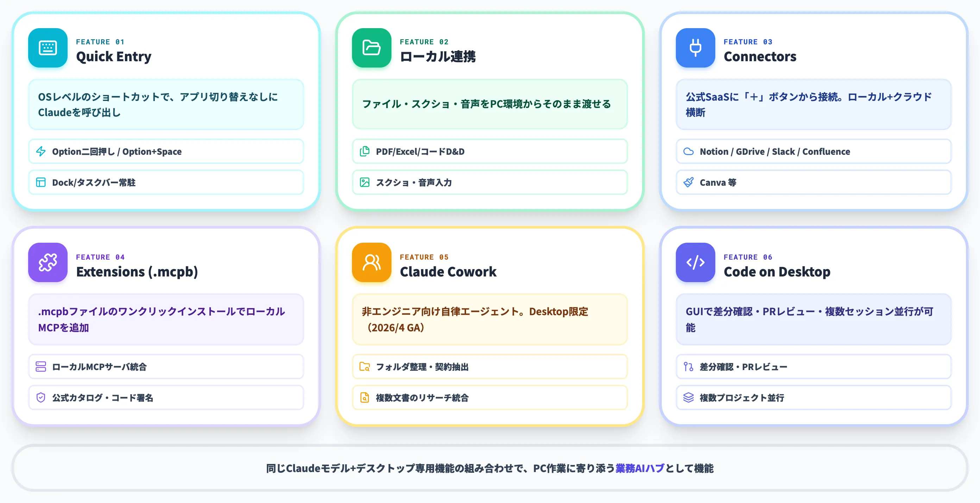Click the server icon beside ローカルMCPサーバ統合
Screen dimensions: 980x503
click(x=41, y=367)
